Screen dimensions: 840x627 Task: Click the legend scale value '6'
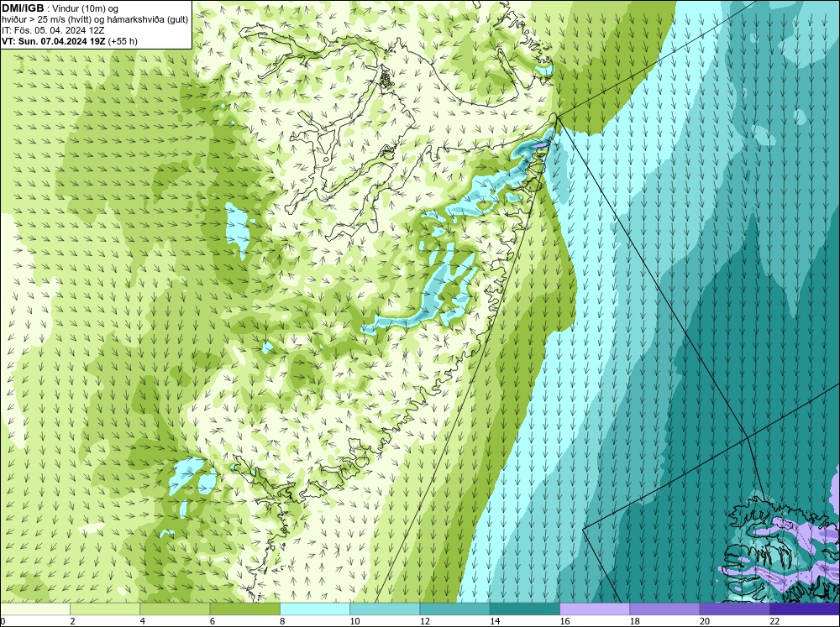click(x=213, y=621)
